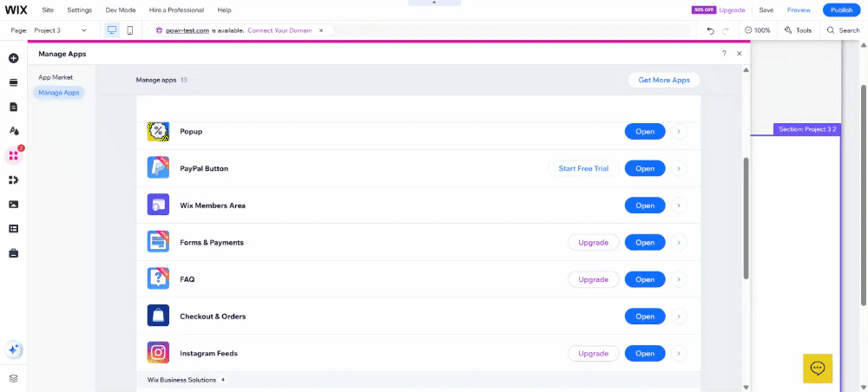Click the Add Elements plus icon
Image resolution: width=868 pixels, height=392 pixels.
pos(13,58)
